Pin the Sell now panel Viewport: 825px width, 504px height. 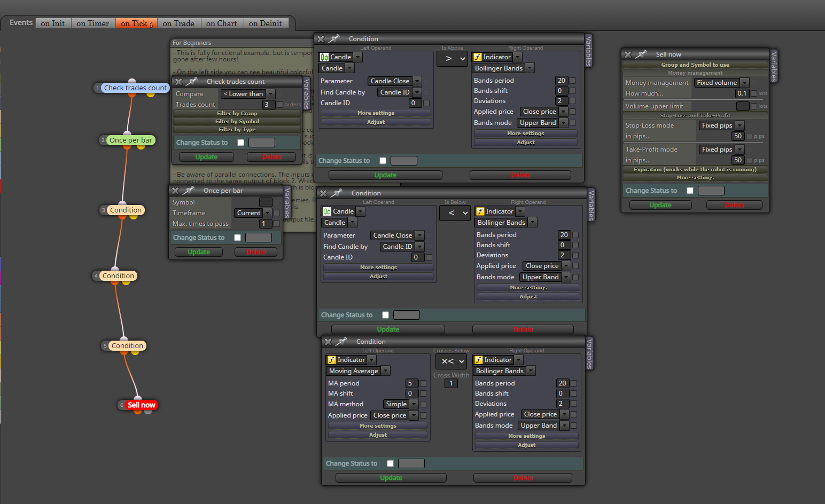click(641, 54)
